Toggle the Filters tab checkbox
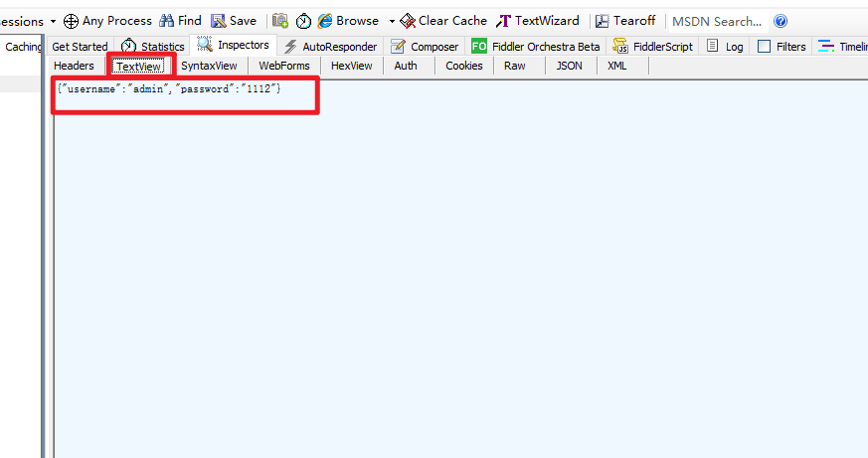This screenshot has width=868, height=458. coord(764,47)
